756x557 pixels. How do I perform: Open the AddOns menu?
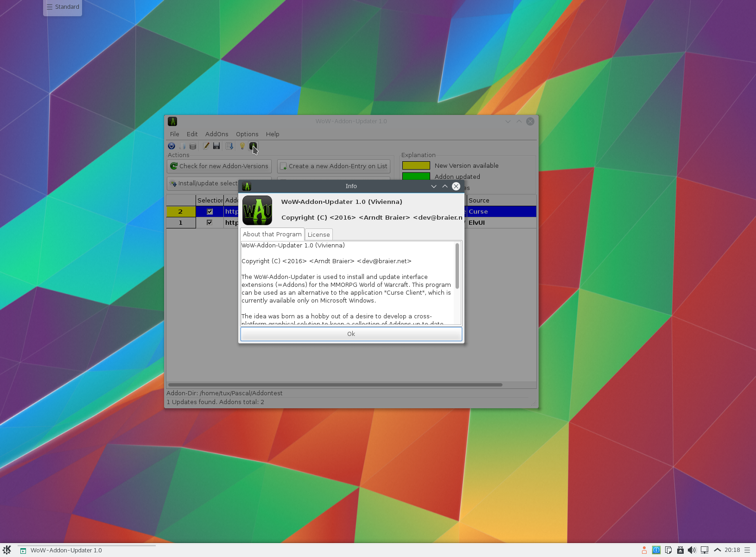click(217, 134)
